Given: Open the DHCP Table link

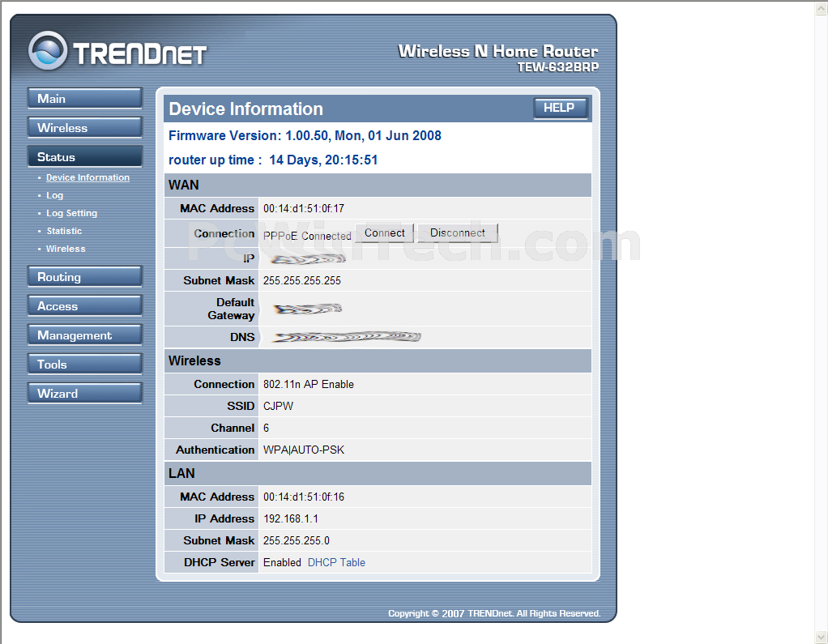Looking at the screenshot, I should (336, 563).
